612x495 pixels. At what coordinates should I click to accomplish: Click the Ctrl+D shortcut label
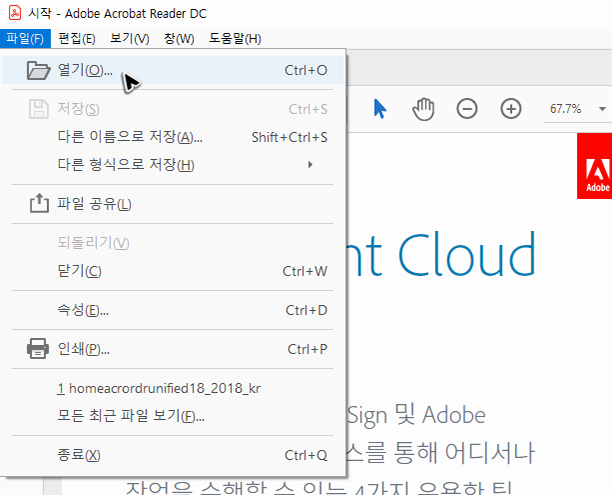[306, 310]
